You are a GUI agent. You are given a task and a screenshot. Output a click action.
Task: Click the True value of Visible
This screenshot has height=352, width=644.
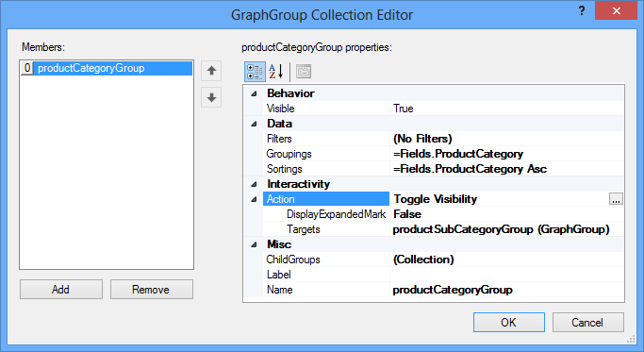coord(404,109)
